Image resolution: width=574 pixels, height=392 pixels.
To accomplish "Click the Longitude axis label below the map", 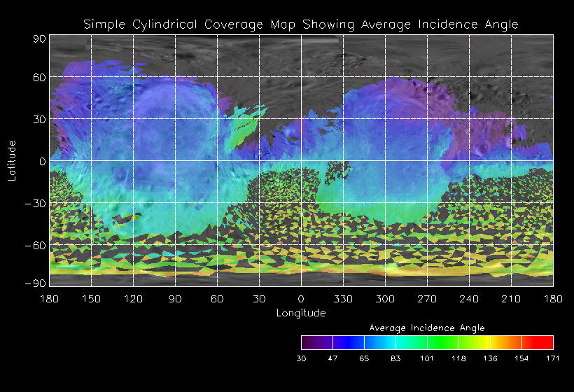I will [301, 313].
